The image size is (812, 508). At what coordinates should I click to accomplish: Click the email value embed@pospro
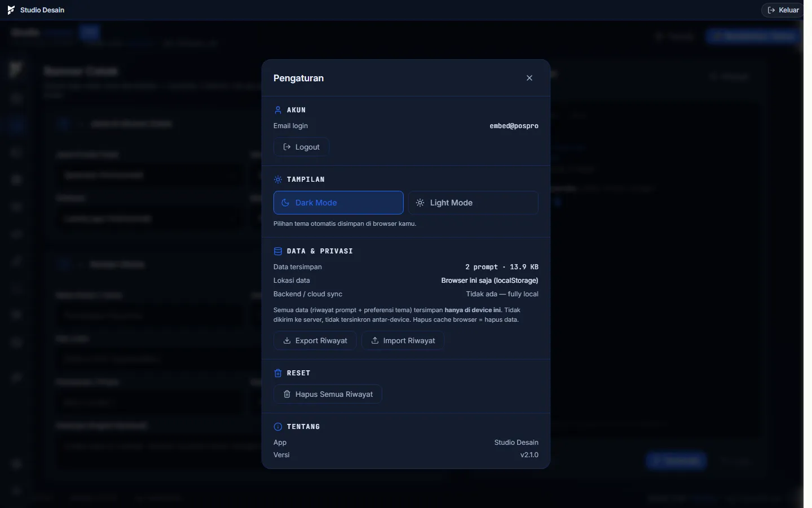click(514, 126)
